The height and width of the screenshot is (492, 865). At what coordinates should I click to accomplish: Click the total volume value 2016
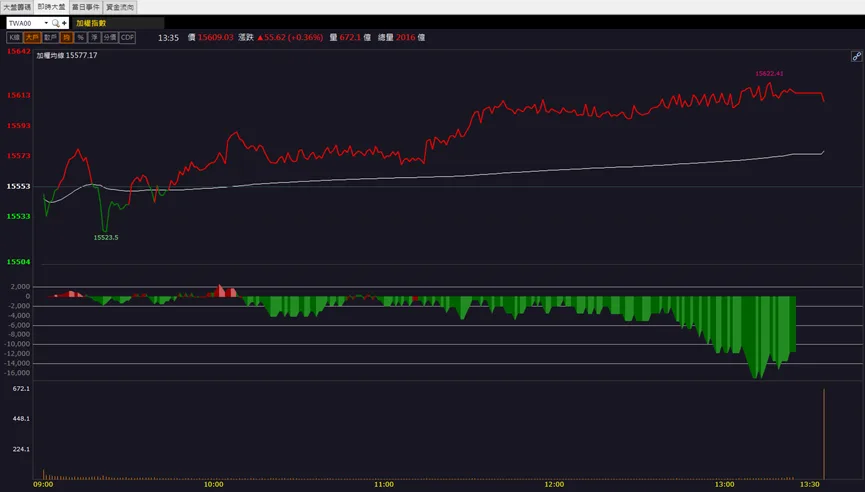point(405,38)
